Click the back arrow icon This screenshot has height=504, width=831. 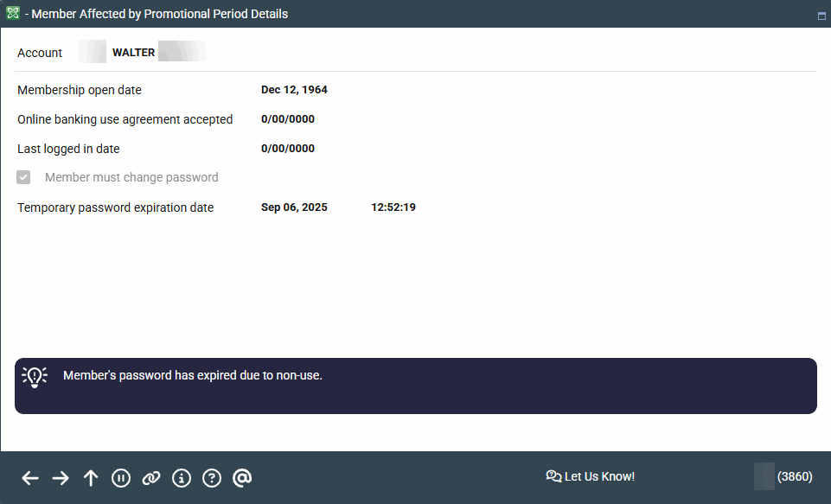(x=30, y=478)
